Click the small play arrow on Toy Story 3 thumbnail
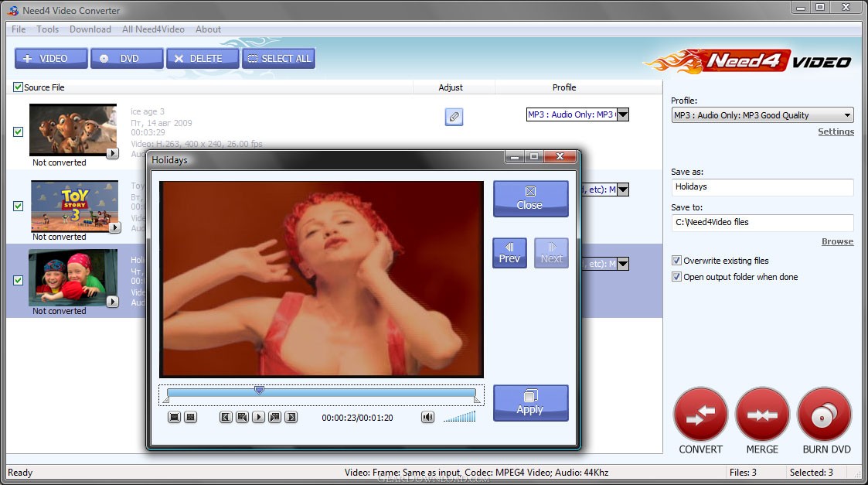Screen dimensions: 868x485 (114, 227)
